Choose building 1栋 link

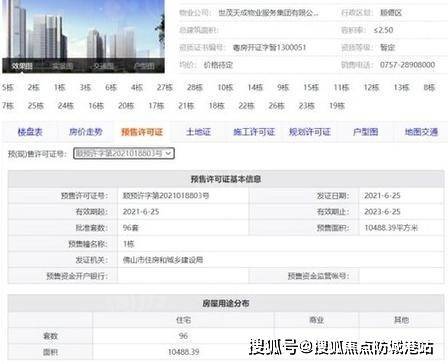60,88
